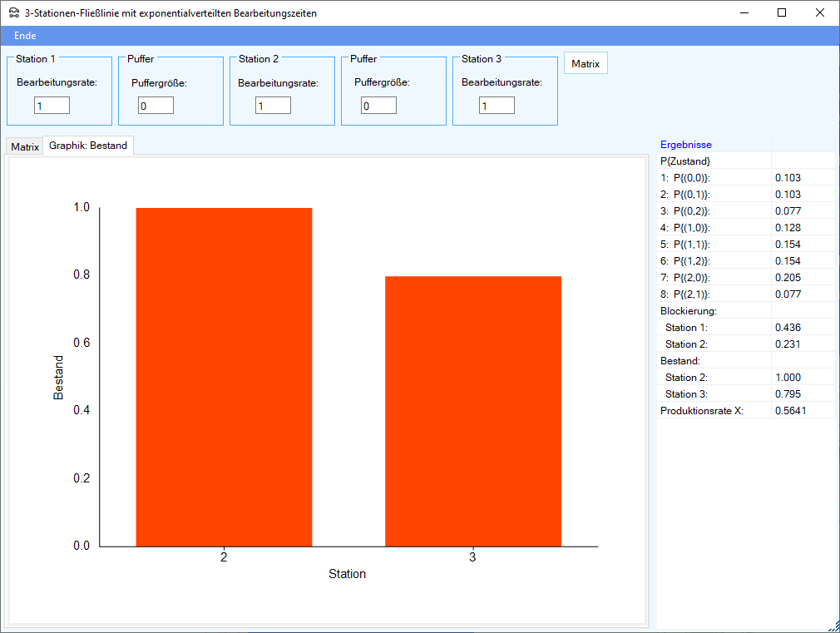
Task: Select Blockierung Station 1 value 0.436
Action: [x=788, y=328]
